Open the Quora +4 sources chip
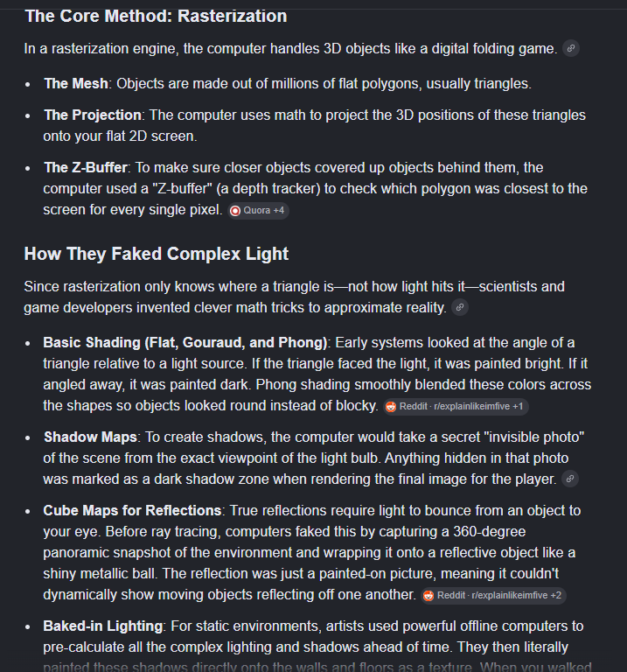 coord(258,210)
